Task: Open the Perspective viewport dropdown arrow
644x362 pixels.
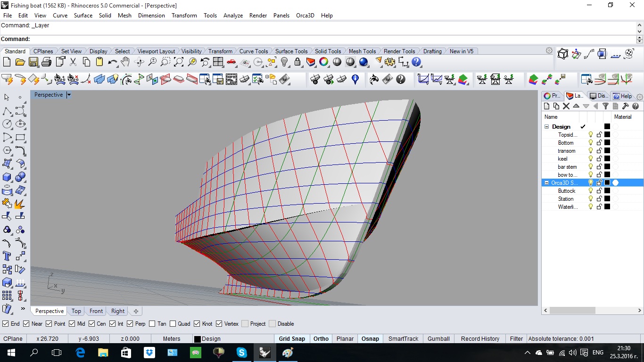Action: [x=69, y=95]
